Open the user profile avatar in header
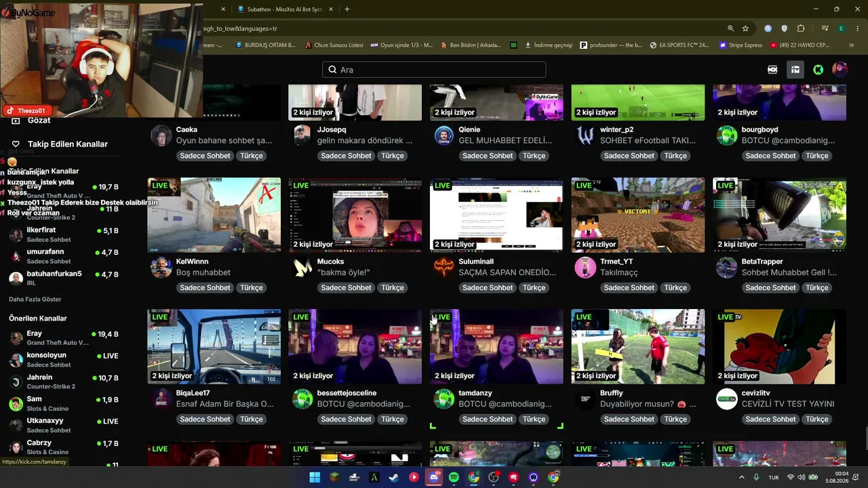Image resolution: width=868 pixels, height=488 pixels. click(x=840, y=69)
